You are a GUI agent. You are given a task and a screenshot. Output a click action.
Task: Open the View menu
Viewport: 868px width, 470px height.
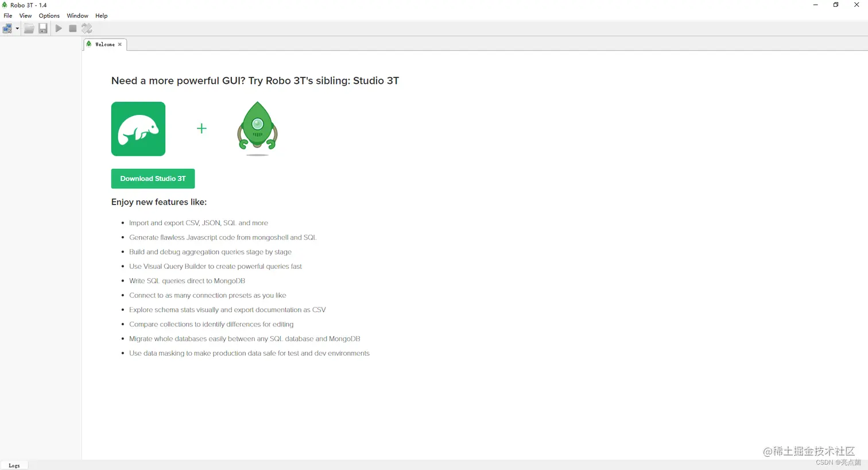click(25, 16)
